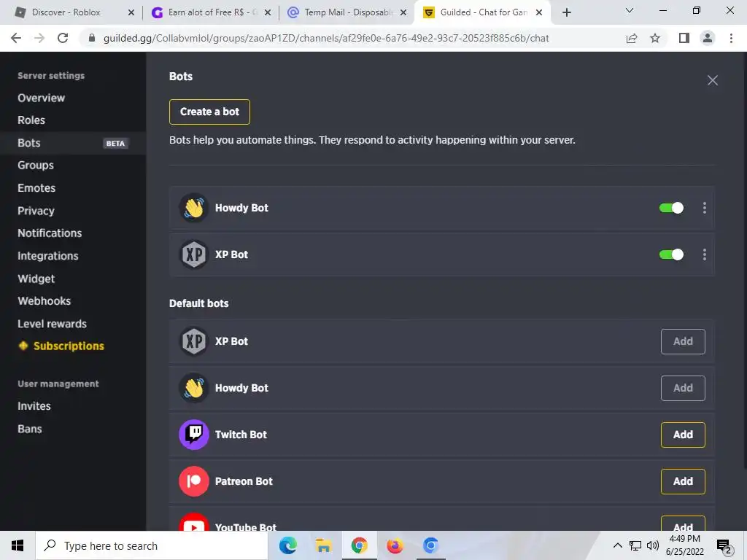Close the server settings with the X icon

pos(712,80)
